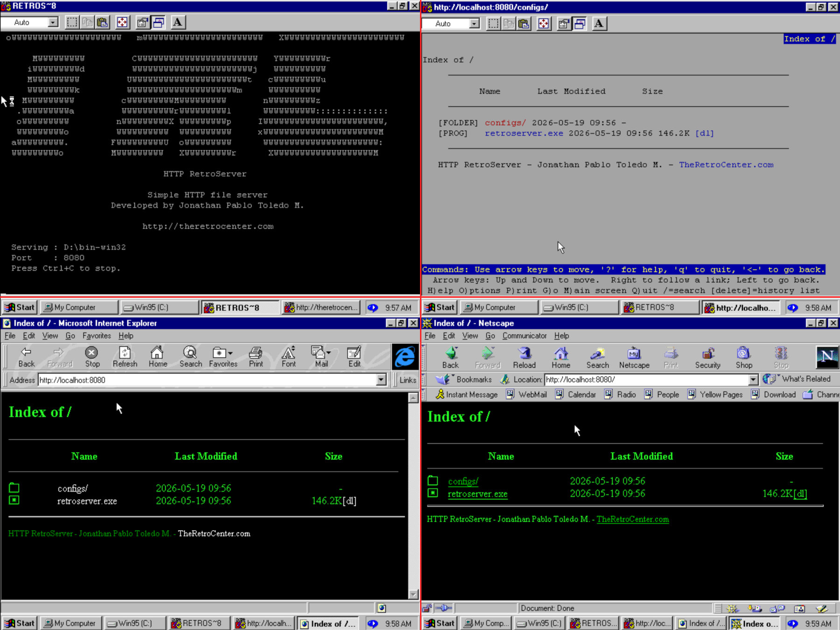This screenshot has width=840, height=630.
Task: Click scroll down arrow in Internet Explorer page
Action: pos(413,594)
